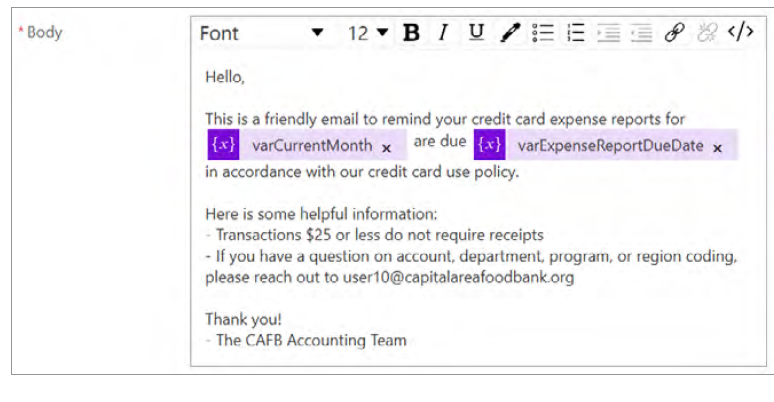Insert a hyperlink with the link icon
Image resolution: width=774 pixels, height=402 pixels.
[x=674, y=33]
